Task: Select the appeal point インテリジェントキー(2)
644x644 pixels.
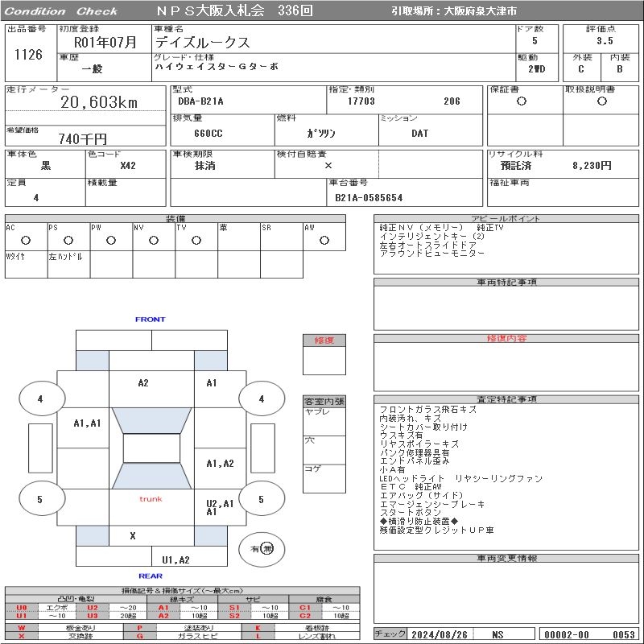Action: pos(432,236)
